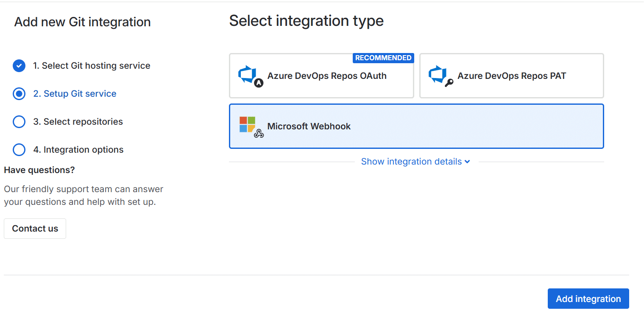The image size is (644, 327).
Task: Choose the Azure DevOps Repos OAuth label
Action: click(327, 76)
